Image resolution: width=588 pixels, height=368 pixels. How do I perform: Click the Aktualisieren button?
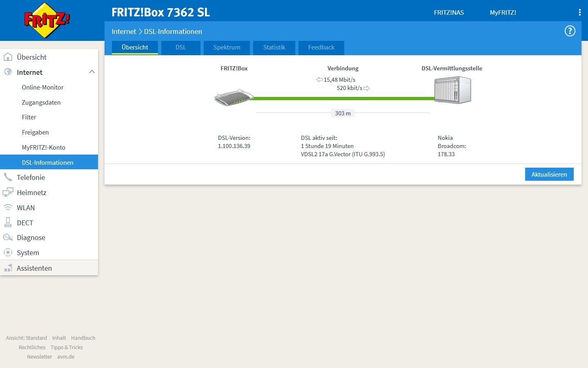pos(549,174)
